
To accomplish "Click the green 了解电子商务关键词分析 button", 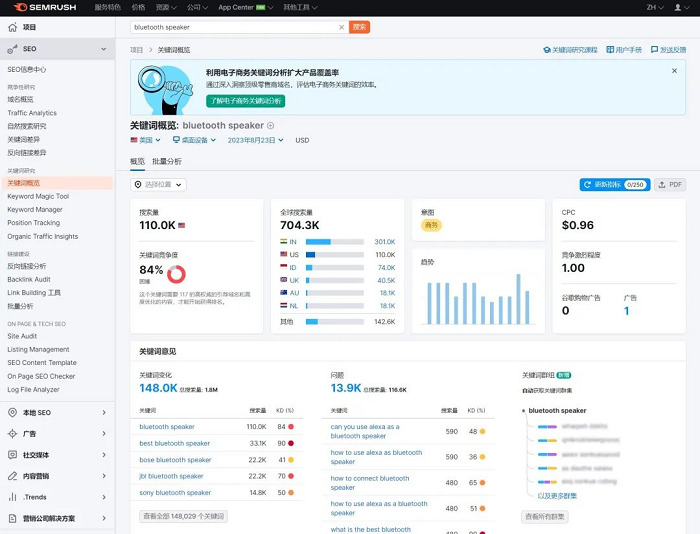I will click(x=246, y=101).
